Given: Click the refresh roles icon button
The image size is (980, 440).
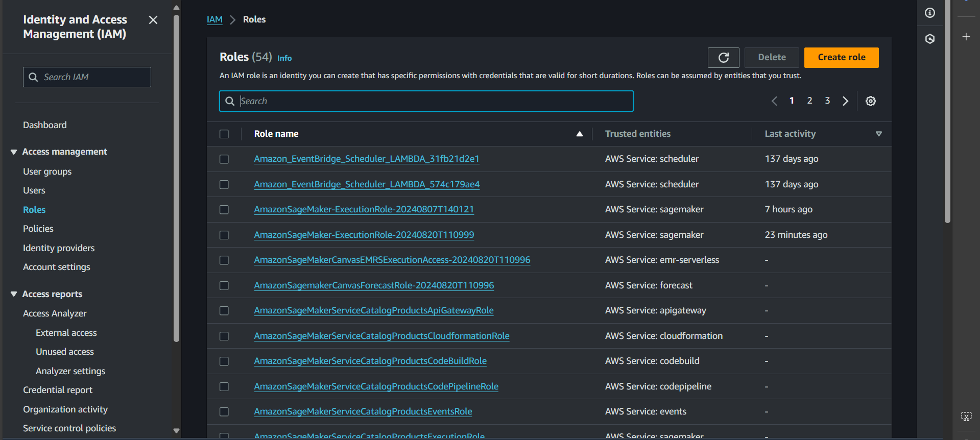Looking at the screenshot, I should coord(723,58).
